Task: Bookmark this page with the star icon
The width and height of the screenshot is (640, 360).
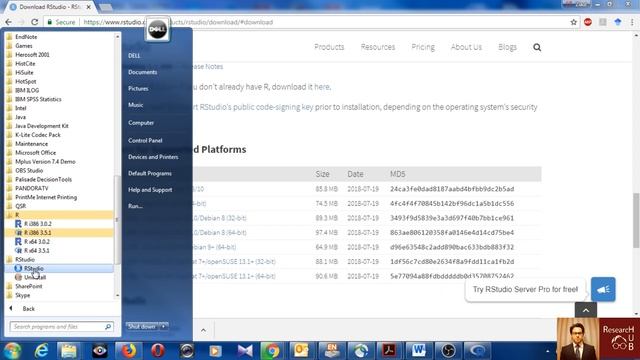Action: 573,22
